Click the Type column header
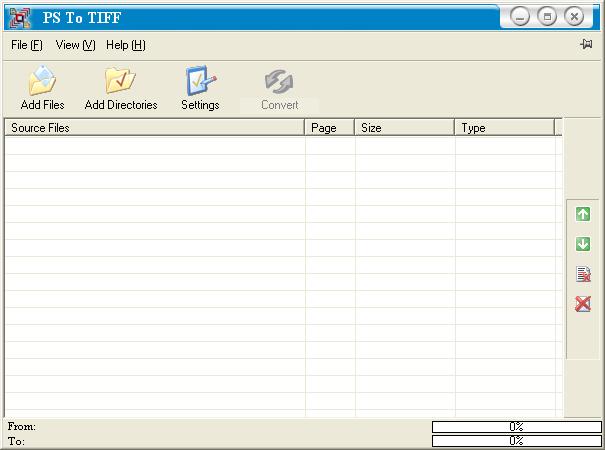This screenshot has height=450, width=605. pyautogui.click(x=505, y=128)
